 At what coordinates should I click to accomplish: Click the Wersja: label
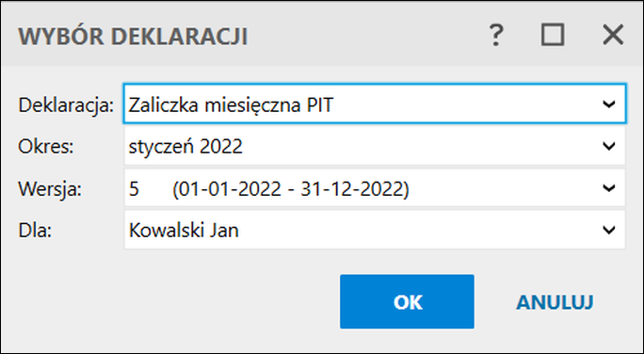(x=50, y=189)
